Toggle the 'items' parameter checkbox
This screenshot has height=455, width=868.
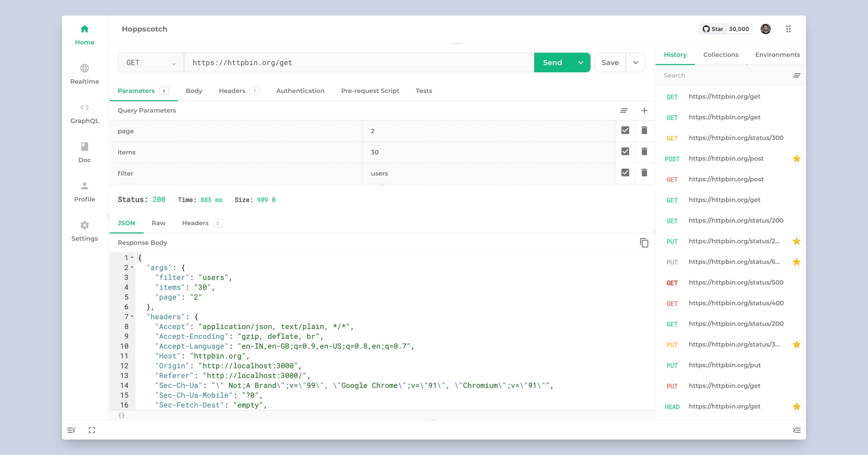tap(625, 152)
